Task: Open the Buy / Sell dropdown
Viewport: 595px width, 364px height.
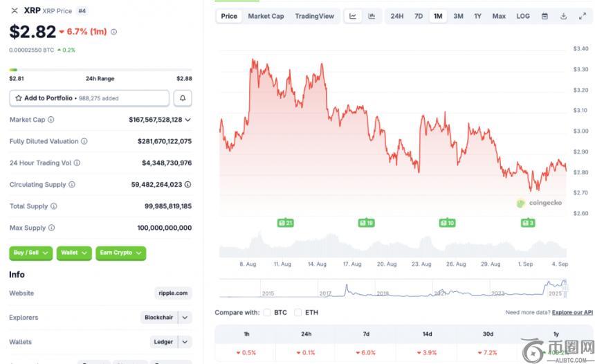Action: pos(31,253)
